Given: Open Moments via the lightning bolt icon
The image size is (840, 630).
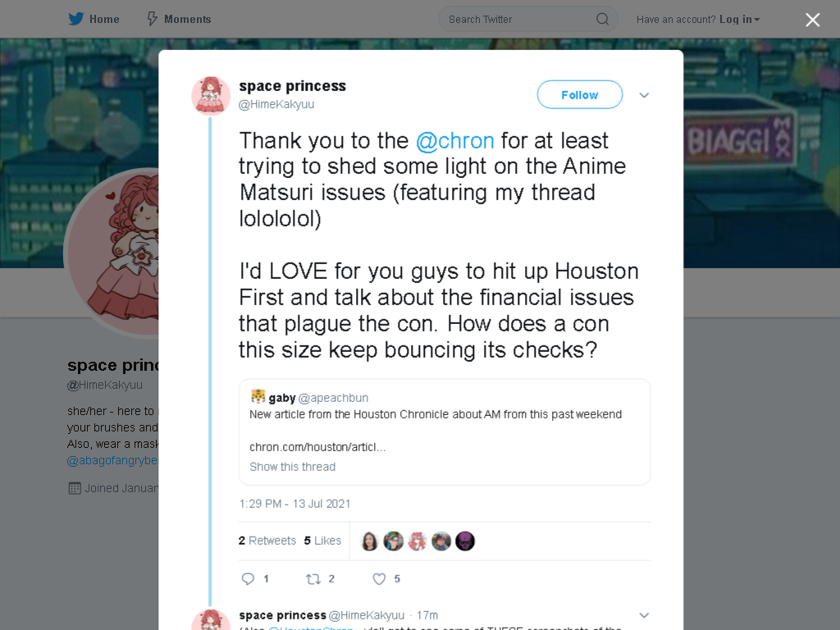Looking at the screenshot, I should pos(152,20).
